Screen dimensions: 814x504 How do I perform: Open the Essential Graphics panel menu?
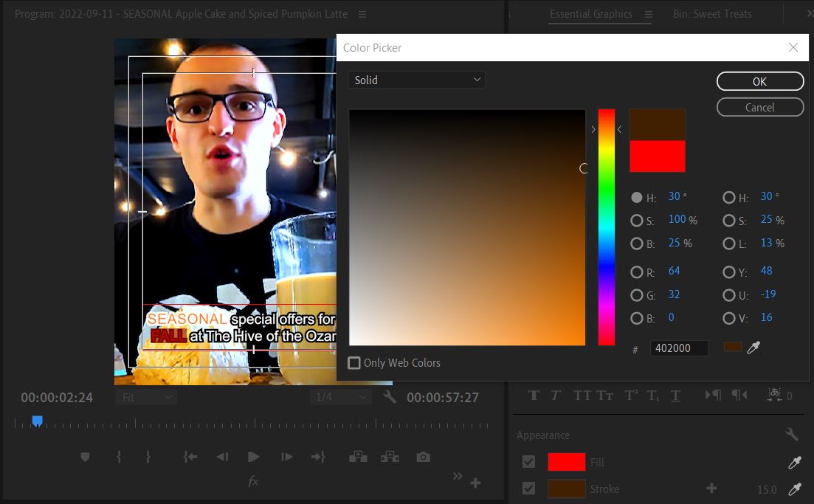[x=649, y=15]
